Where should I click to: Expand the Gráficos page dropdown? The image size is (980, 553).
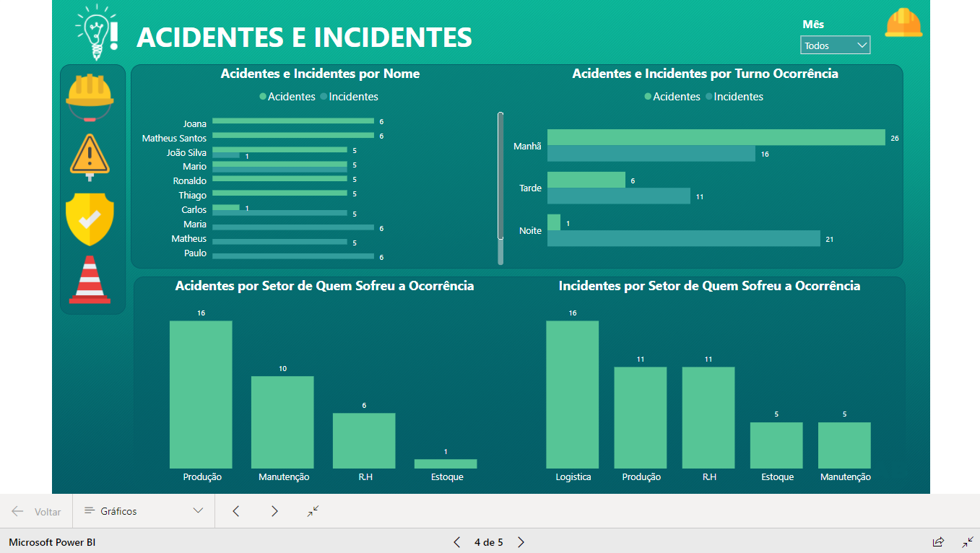(198, 511)
